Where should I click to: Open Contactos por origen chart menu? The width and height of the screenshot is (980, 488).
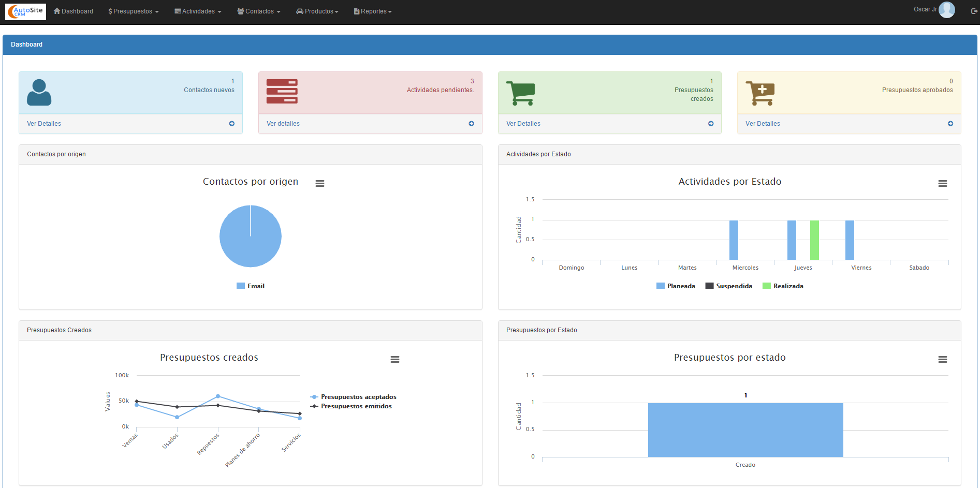(320, 183)
